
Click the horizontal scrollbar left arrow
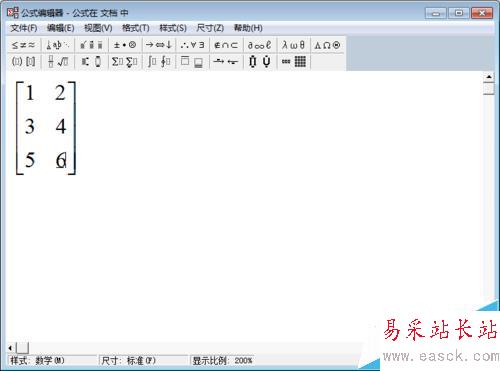[11, 348]
